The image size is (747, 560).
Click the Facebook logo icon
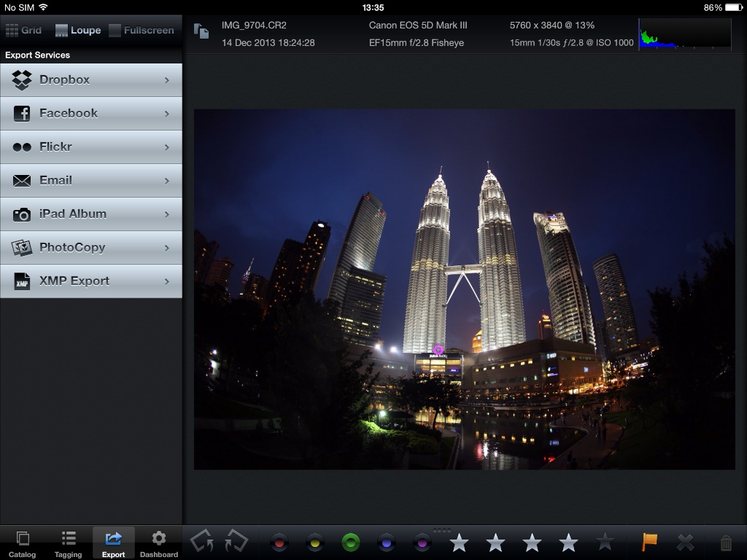tap(22, 113)
